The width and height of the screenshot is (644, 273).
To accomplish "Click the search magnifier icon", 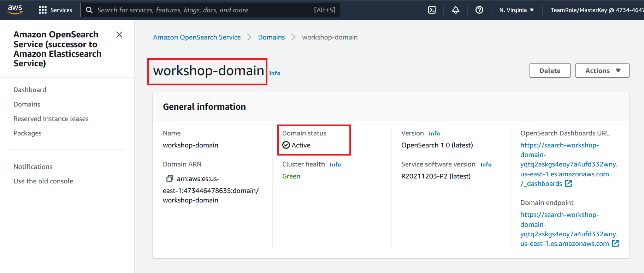I will pyautogui.click(x=89, y=10).
